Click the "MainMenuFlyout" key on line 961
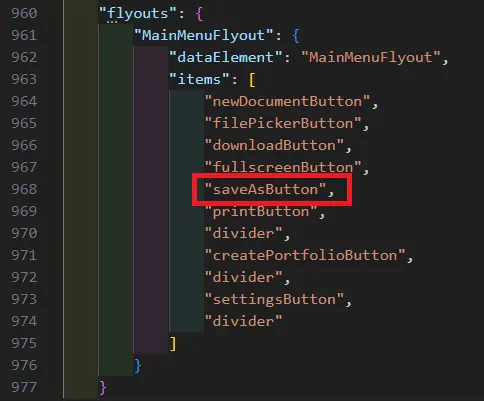 (203, 35)
